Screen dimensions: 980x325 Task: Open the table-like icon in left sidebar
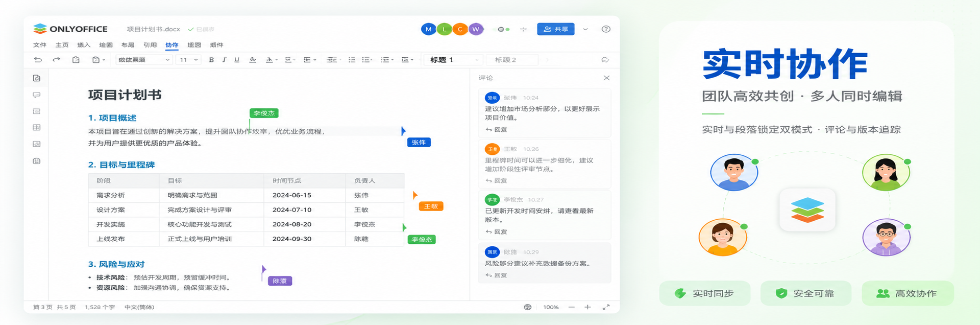(37, 128)
